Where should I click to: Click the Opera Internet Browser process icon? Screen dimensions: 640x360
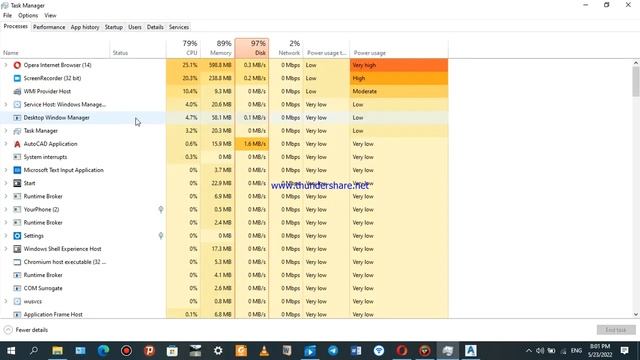(17, 65)
